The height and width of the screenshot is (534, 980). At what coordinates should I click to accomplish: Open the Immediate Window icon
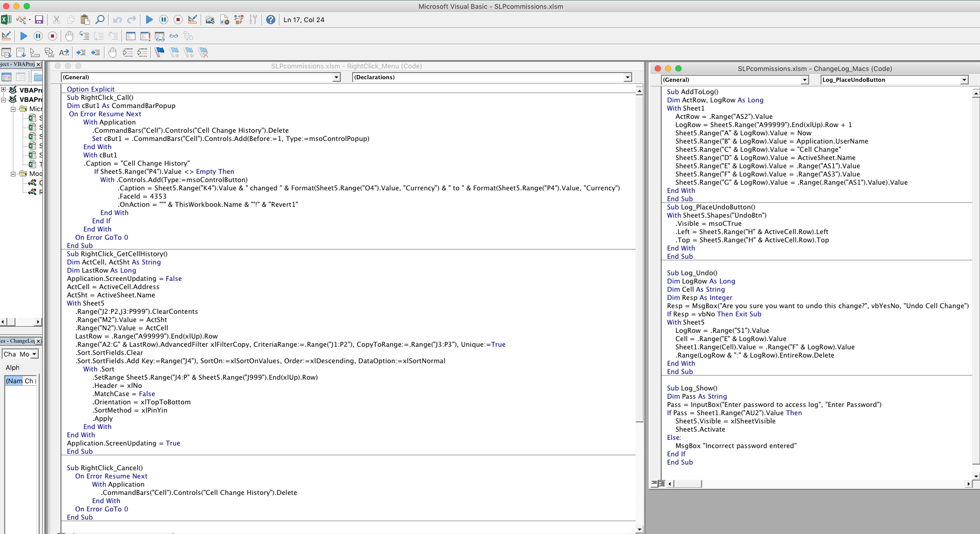145,36
